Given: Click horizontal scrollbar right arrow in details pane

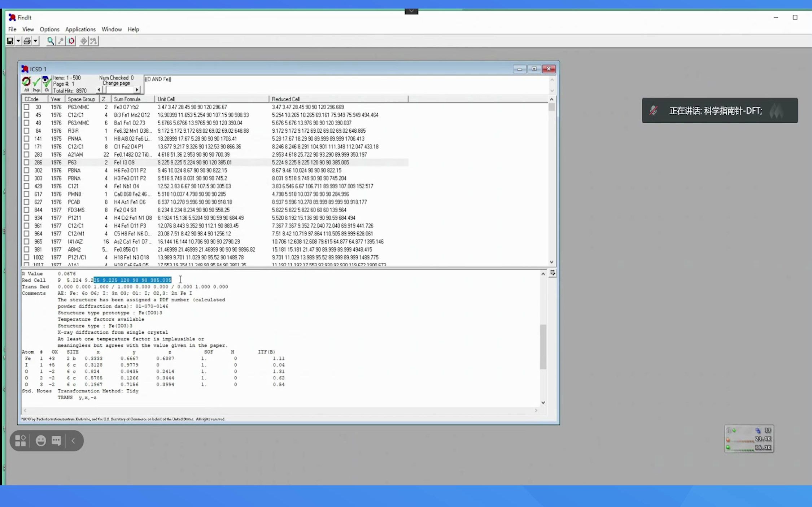Looking at the screenshot, I should click(x=536, y=410).
